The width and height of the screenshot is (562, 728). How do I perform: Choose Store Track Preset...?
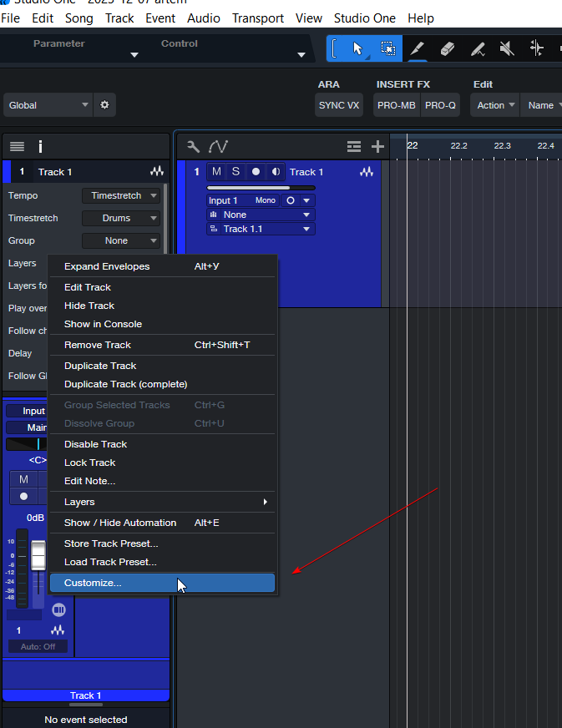162,543
